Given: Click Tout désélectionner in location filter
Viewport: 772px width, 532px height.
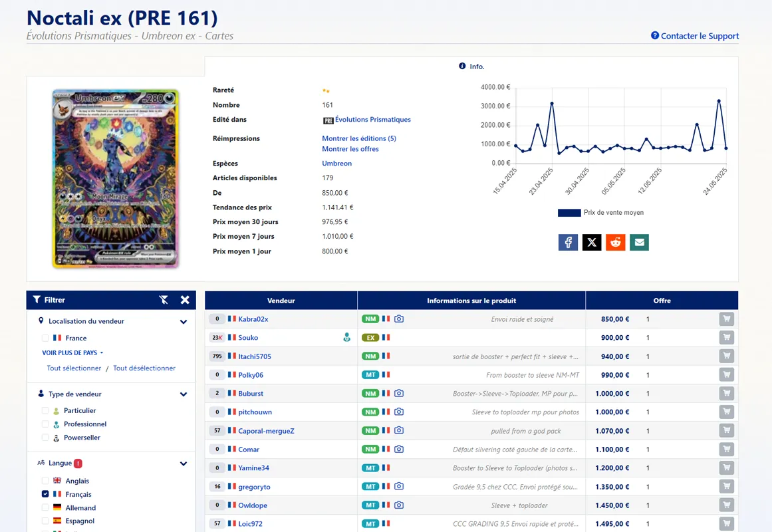Looking at the screenshot, I should tap(144, 368).
